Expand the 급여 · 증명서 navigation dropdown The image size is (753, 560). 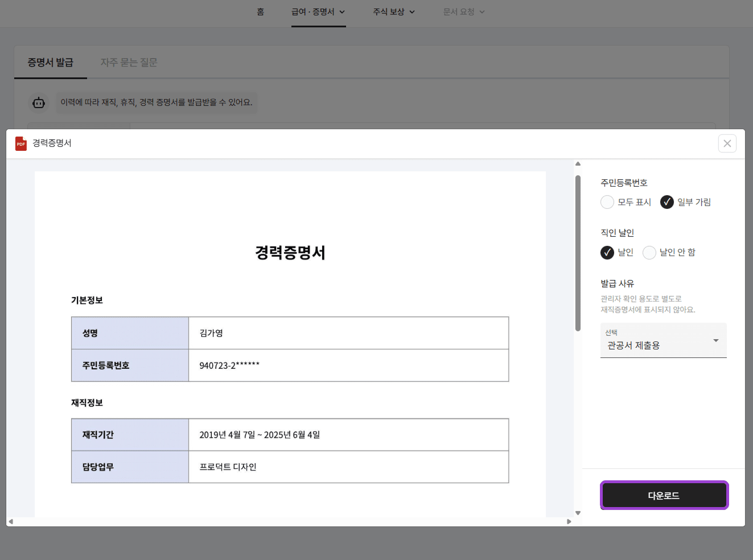coord(318,12)
